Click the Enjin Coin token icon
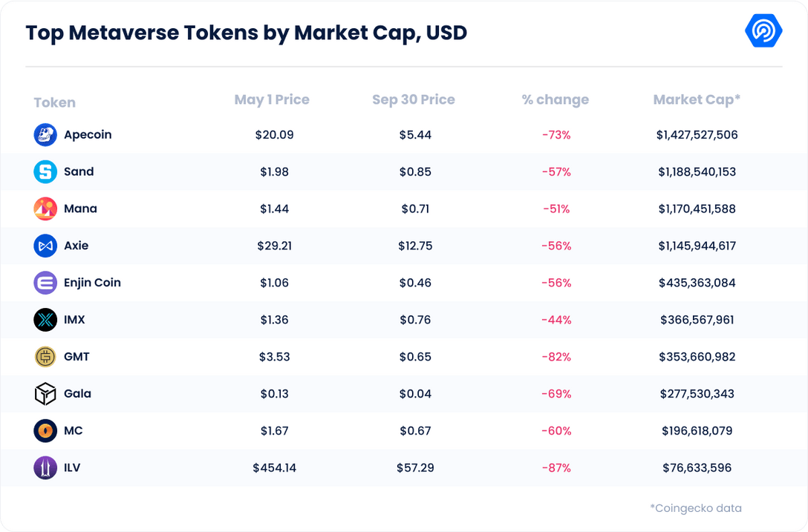Screen dimensions: 808x532 (45, 283)
